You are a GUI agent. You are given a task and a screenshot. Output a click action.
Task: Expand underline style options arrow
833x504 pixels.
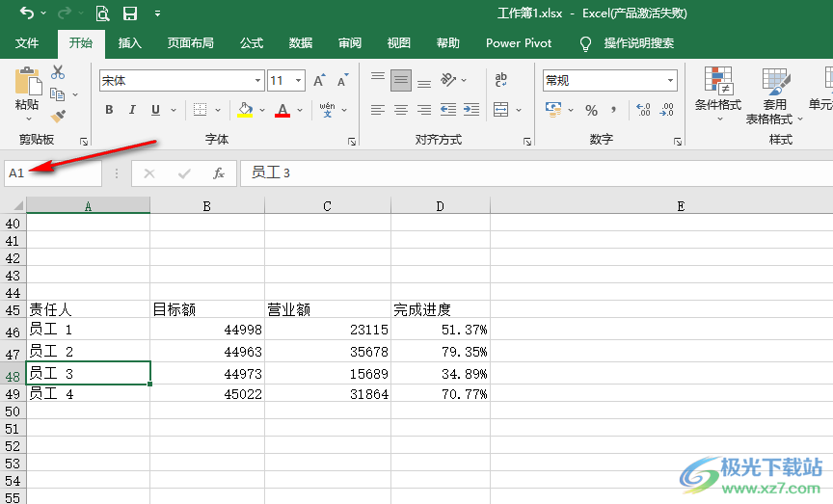click(x=174, y=110)
